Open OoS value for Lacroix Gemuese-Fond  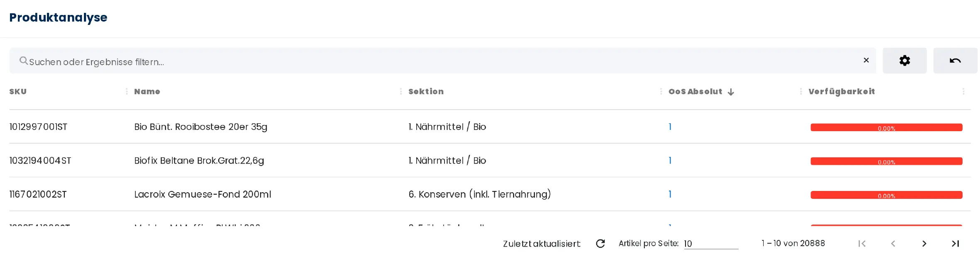(x=670, y=194)
